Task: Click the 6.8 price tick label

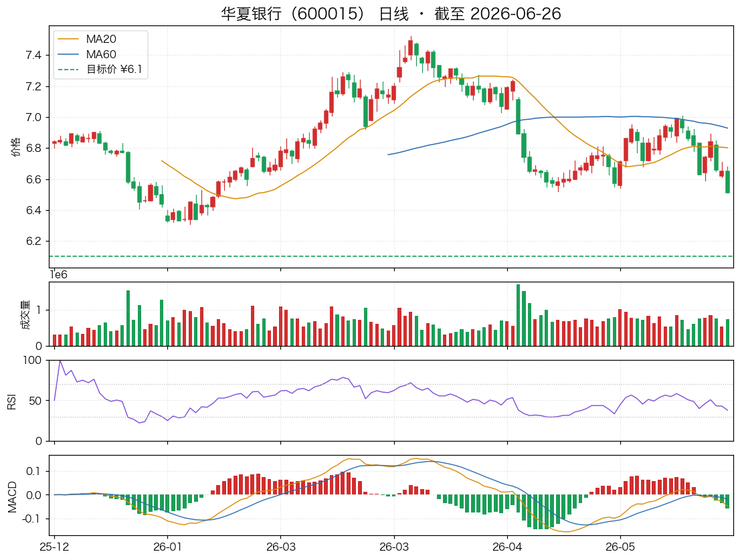Action: tap(33, 149)
